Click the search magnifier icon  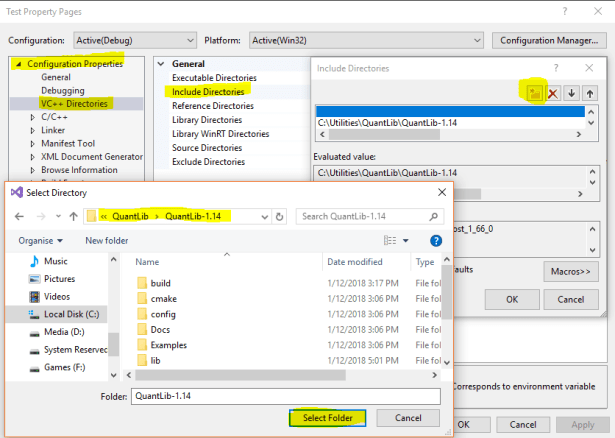433,216
